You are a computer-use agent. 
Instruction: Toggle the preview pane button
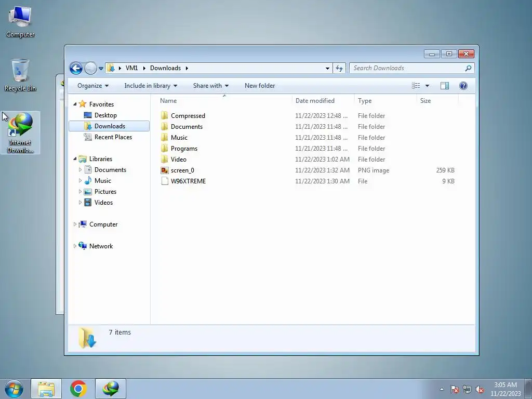[x=445, y=86]
